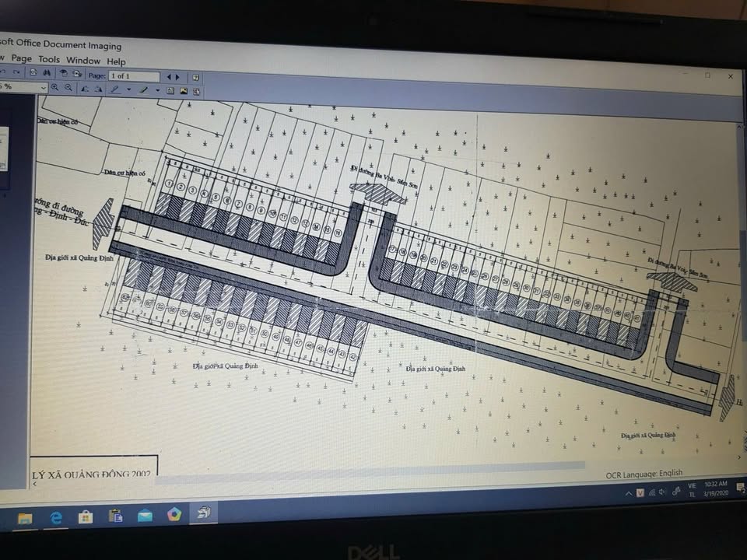
Task: Open the Tools menu
Action: (48, 59)
